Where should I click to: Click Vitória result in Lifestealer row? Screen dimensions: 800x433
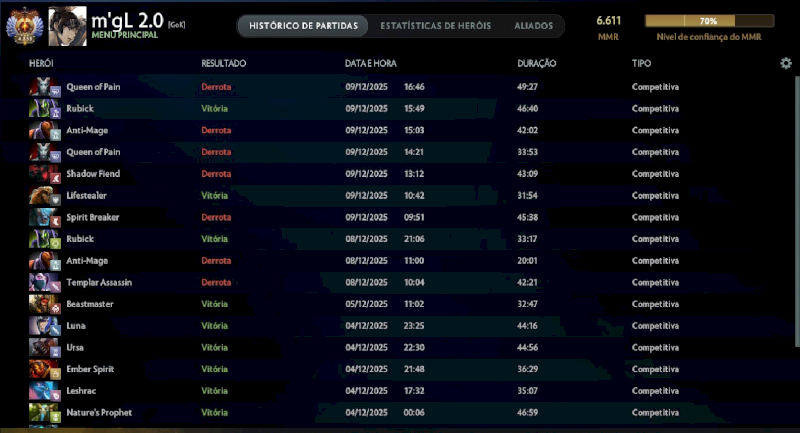point(214,196)
